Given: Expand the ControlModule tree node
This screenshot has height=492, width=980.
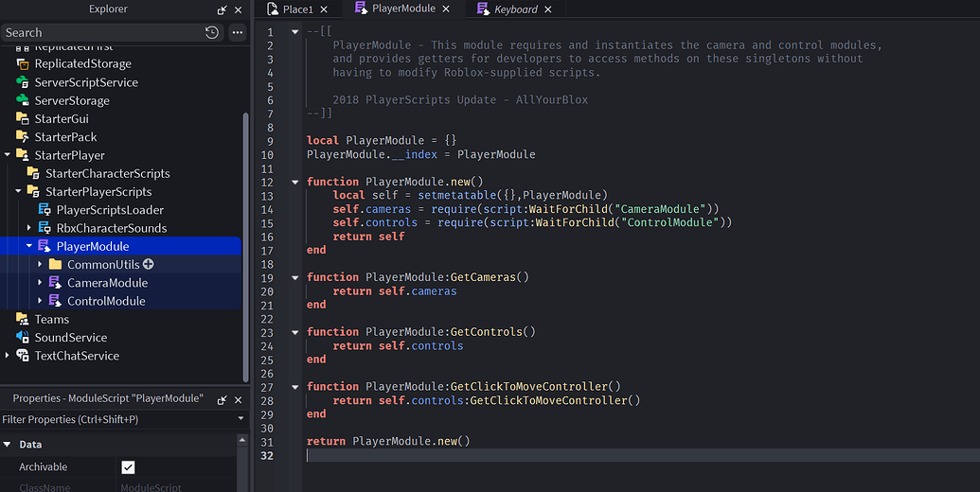Looking at the screenshot, I should pos(40,301).
